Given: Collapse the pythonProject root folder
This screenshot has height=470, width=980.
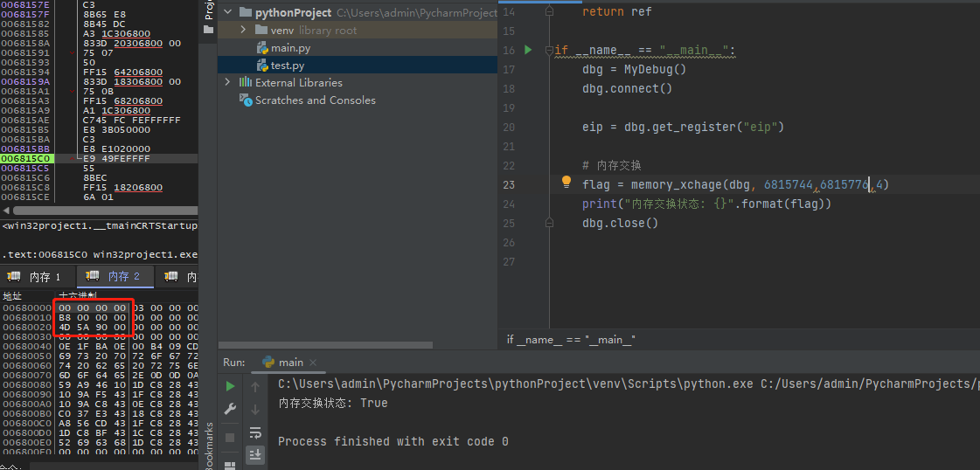Looking at the screenshot, I should tap(227, 12).
